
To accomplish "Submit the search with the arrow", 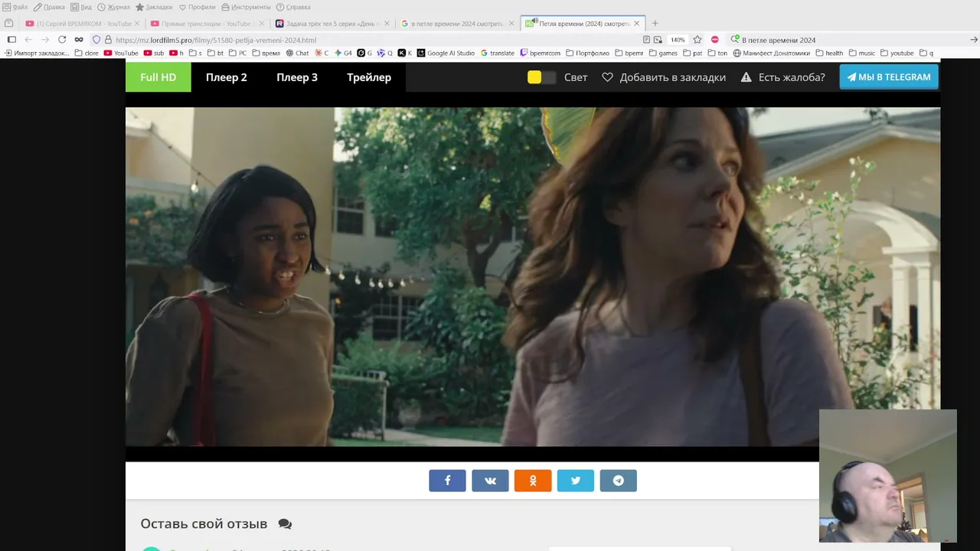I will (974, 40).
